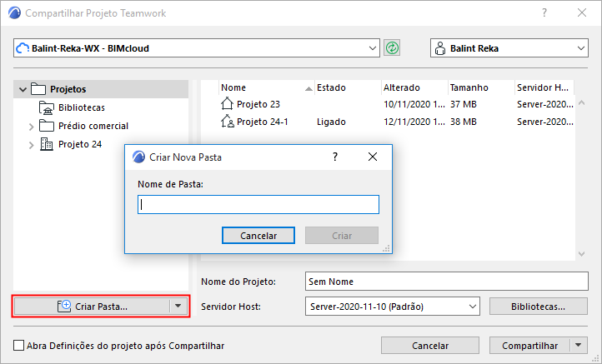Image resolution: width=602 pixels, height=364 pixels.
Task: Click the green server refresh icon
Action: (392, 48)
